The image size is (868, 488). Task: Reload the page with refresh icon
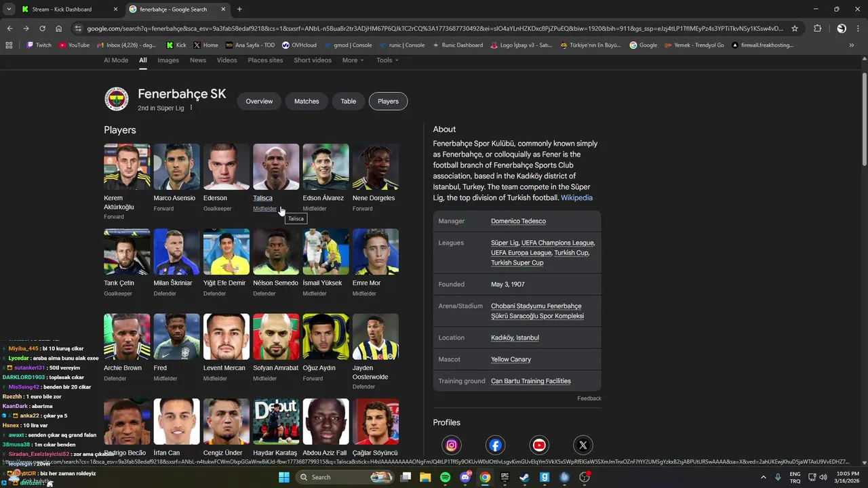[x=42, y=28]
